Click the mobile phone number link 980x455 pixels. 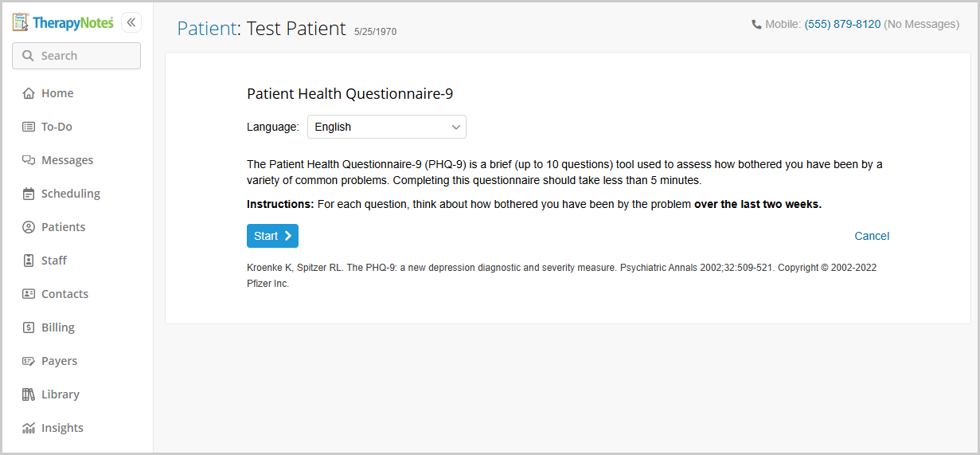click(x=842, y=25)
